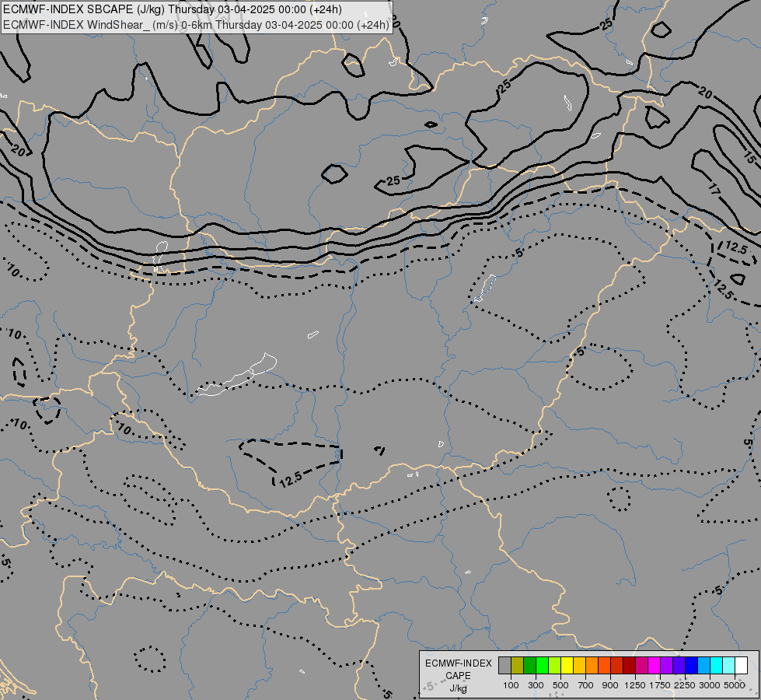Select the white swatch at legend end

pyautogui.click(x=741, y=665)
